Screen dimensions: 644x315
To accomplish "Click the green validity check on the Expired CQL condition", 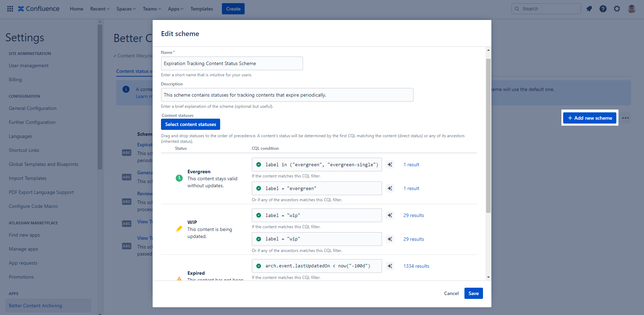I will [x=259, y=266].
